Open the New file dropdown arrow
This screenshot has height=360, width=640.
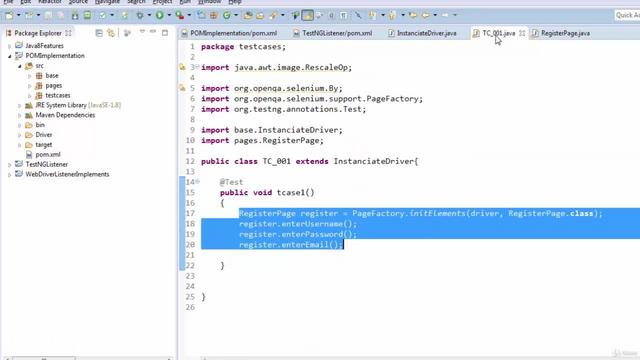(19, 16)
